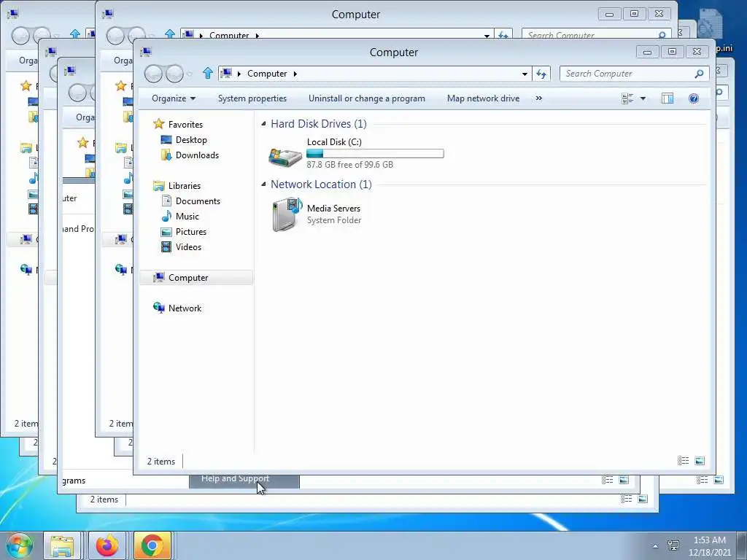Click the Favorites star icon
The width and height of the screenshot is (747, 560).
click(158, 124)
